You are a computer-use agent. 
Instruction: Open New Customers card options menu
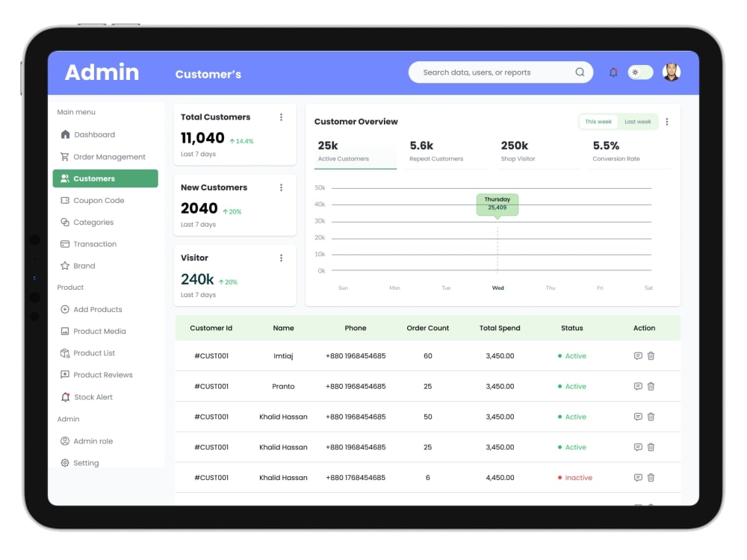[281, 187]
